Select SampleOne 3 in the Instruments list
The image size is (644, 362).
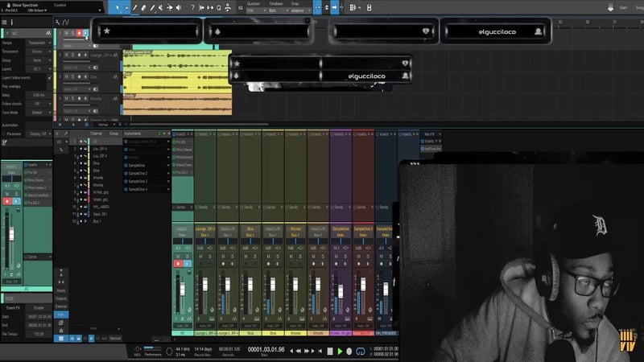(x=138, y=181)
